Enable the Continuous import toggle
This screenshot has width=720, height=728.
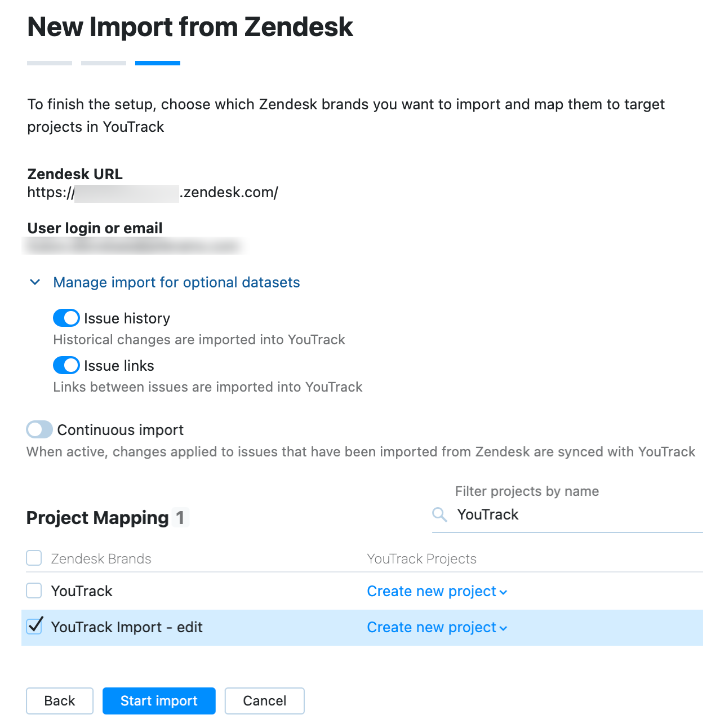(x=38, y=429)
